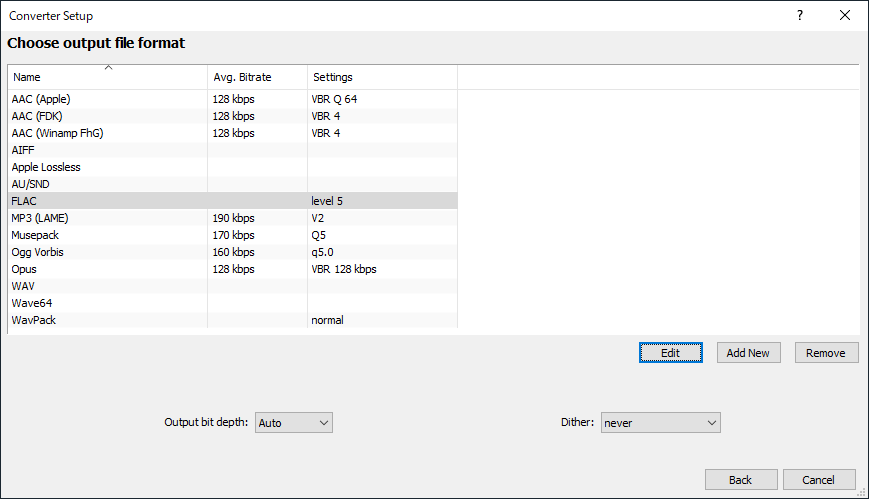Go Back to previous step
The height and width of the screenshot is (499, 869).
tap(740, 480)
